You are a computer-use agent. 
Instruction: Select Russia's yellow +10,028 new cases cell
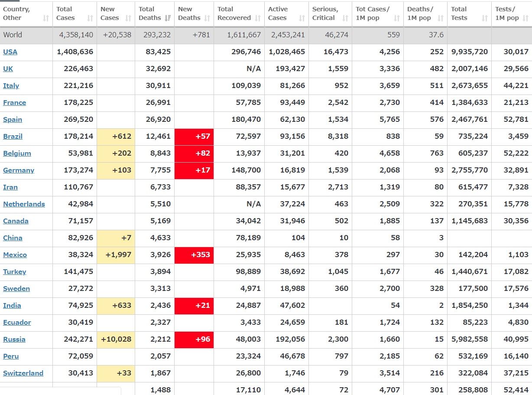point(116,340)
